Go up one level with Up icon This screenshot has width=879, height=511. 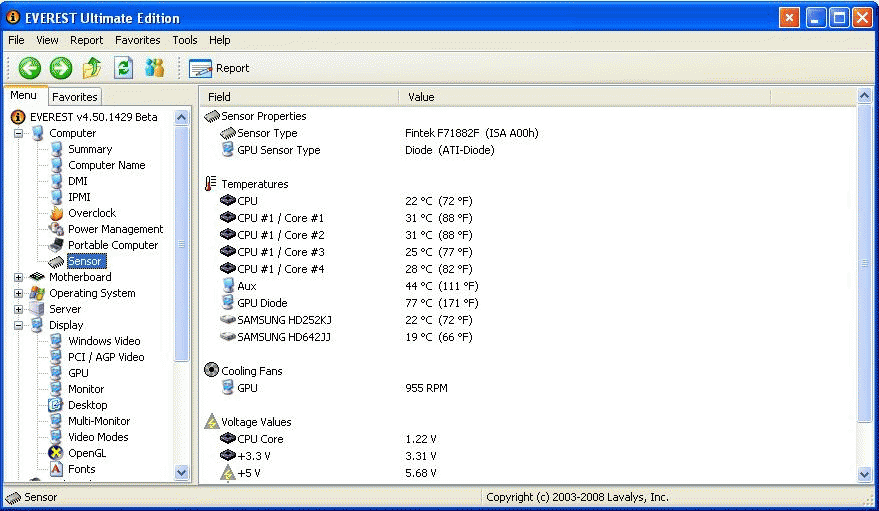(92, 68)
